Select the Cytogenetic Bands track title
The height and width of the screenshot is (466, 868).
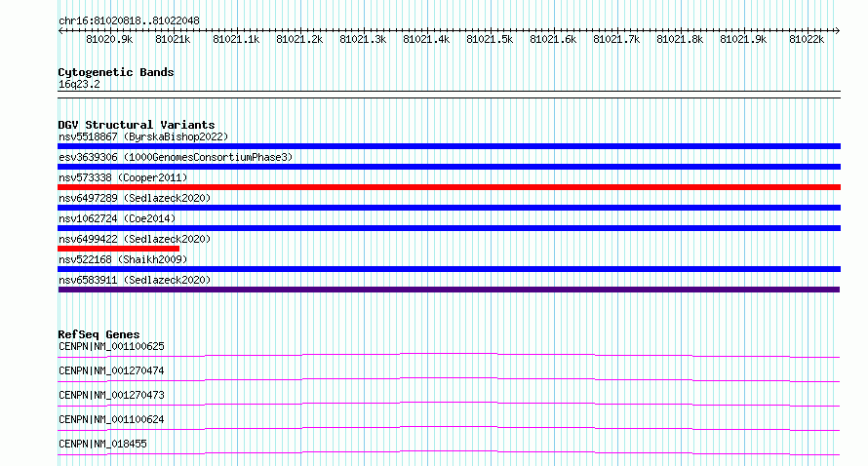click(116, 72)
